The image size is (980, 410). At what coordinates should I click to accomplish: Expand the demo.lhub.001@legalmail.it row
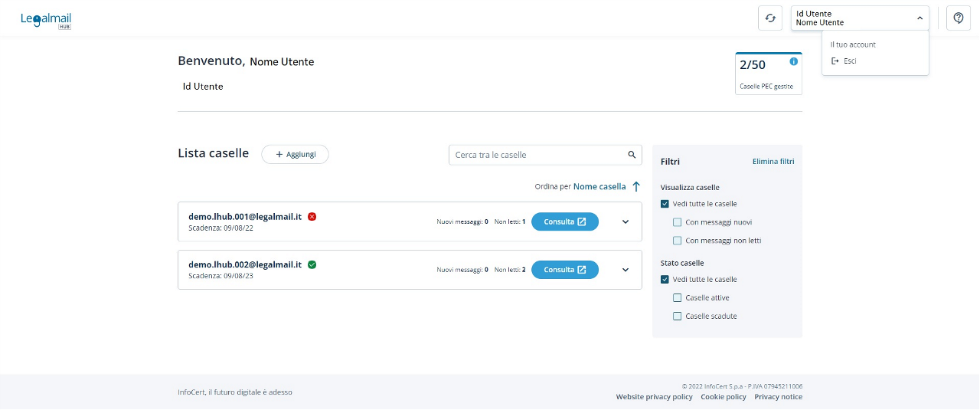tap(625, 222)
